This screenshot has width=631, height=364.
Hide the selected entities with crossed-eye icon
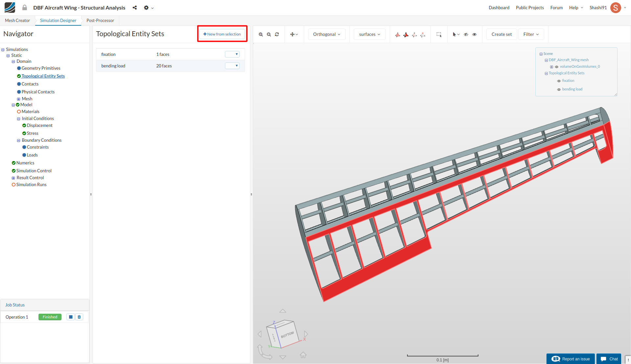[466, 35]
